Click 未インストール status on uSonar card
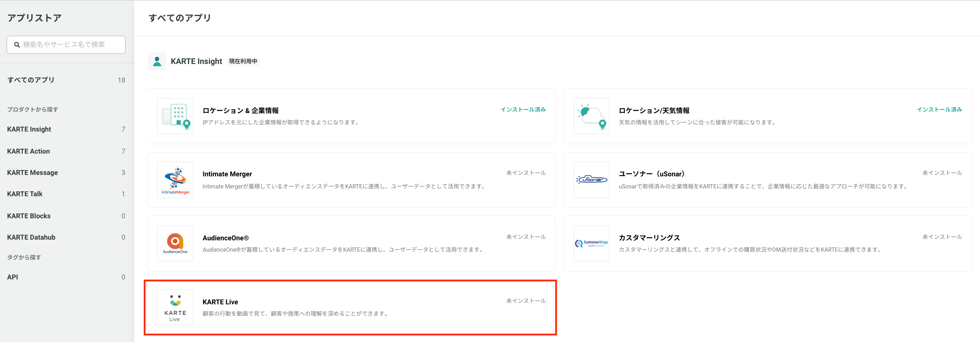980x342 pixels. click(x=942, y=173)
